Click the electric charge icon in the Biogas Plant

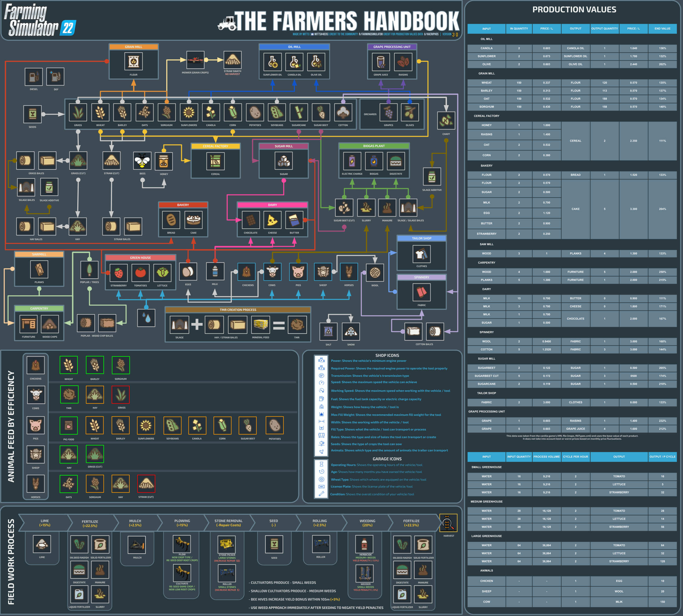352,162
